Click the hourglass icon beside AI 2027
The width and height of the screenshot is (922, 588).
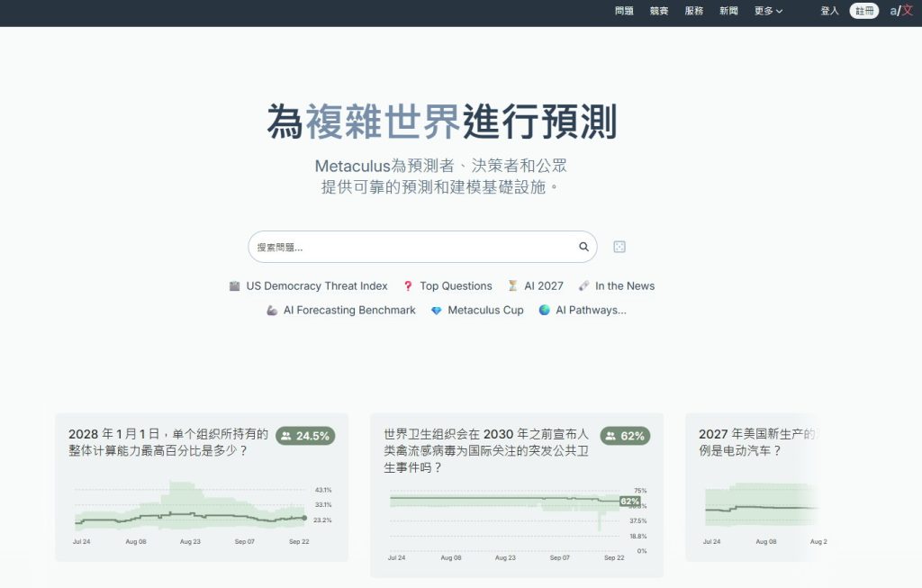click(512, 285)
